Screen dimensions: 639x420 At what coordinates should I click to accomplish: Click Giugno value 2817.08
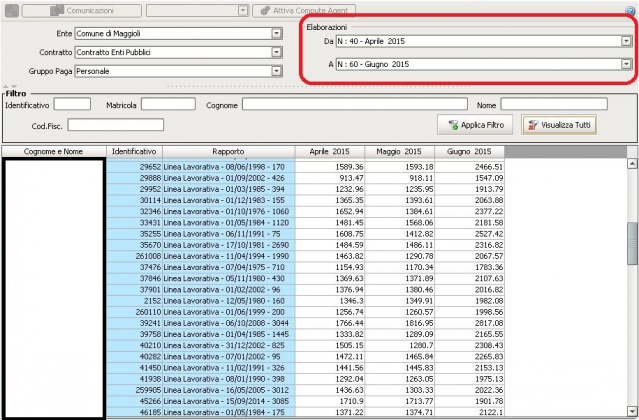point(469,323)
